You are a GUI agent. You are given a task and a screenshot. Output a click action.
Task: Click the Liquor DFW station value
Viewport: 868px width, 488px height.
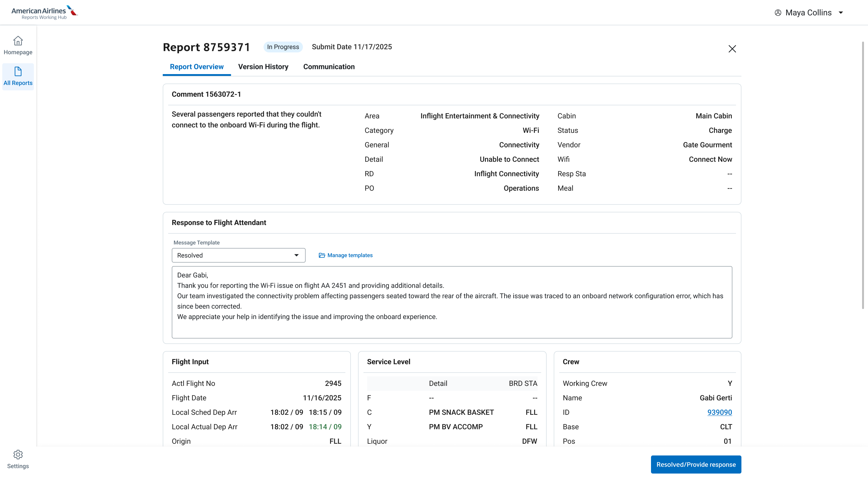(x=529, y=441)
